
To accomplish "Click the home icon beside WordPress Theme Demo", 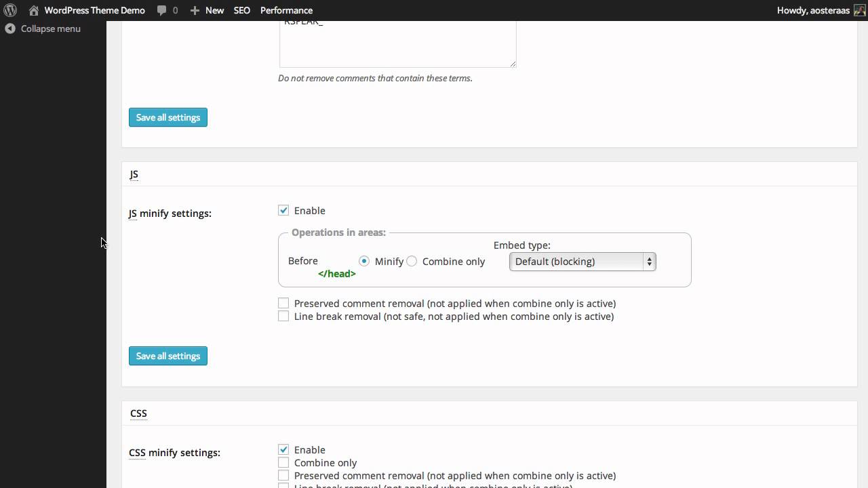I will 33,10.
